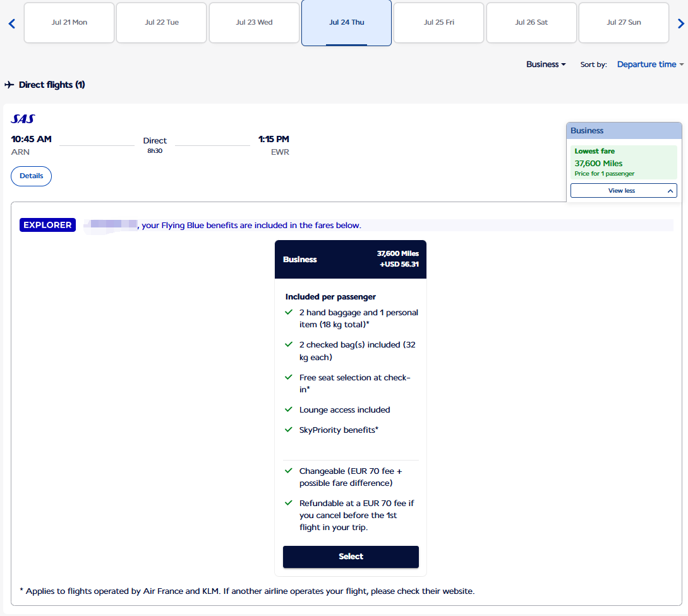The width and height of the screenshot is (688, 616).
Task: Click the EXPLORER tier badge
Action: coord(47,225)
